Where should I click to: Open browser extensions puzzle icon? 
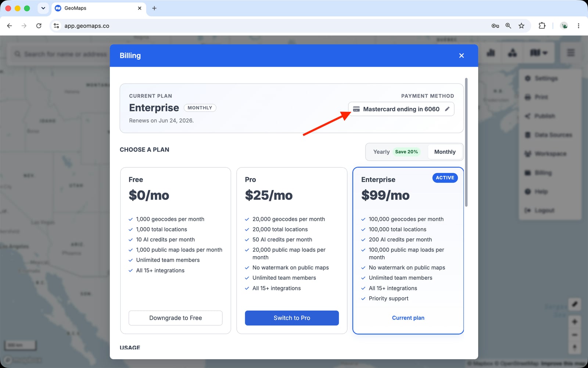pyautogui.click(x=542, y=26)
